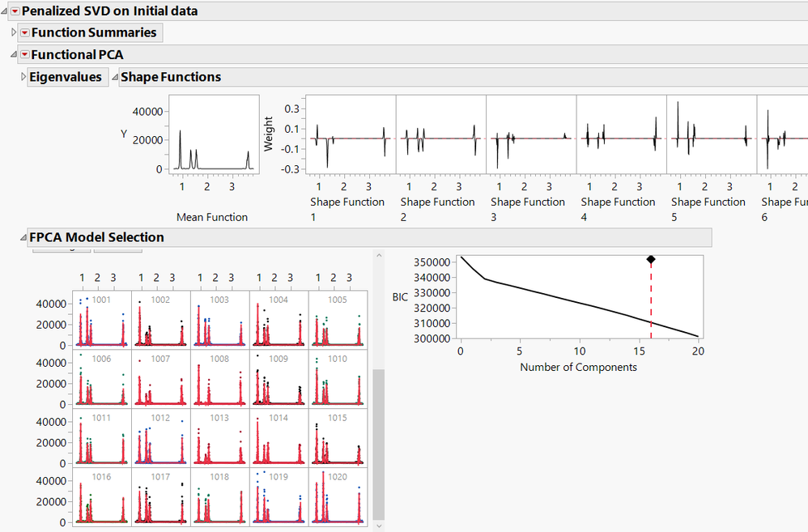This screenshot has width=808, height=532.
Task: Click the 0.3 tick label on Weight axis
Action: pos(291,109)
